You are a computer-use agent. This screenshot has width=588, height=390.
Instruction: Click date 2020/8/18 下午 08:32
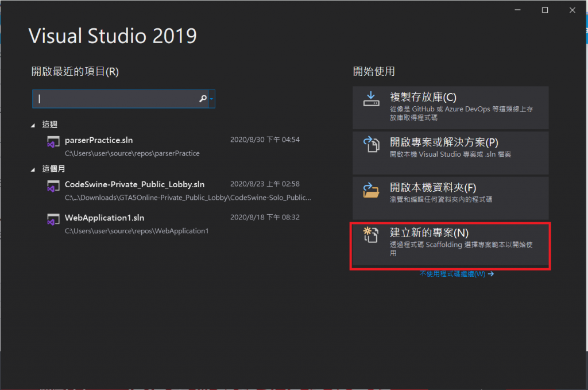(x=265, y=217)
